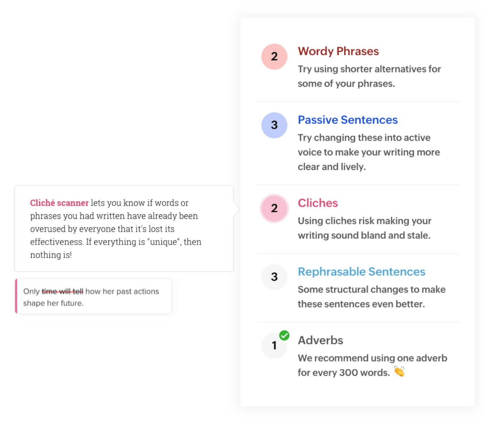Image resolution: width=504 pixels, height=430 pixels.
Task: Click the example sentence card about her future
Action: click(93, 296)
